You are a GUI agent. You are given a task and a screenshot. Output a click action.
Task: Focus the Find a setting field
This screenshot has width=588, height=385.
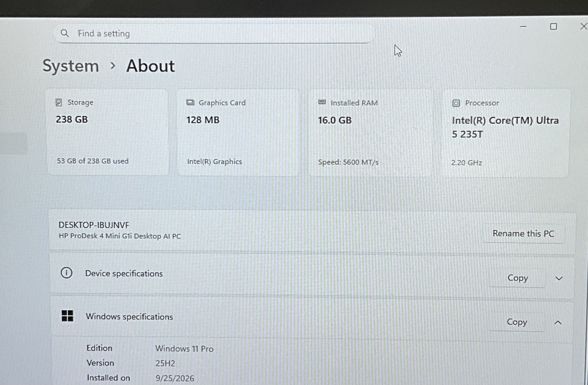pos(214,33)
